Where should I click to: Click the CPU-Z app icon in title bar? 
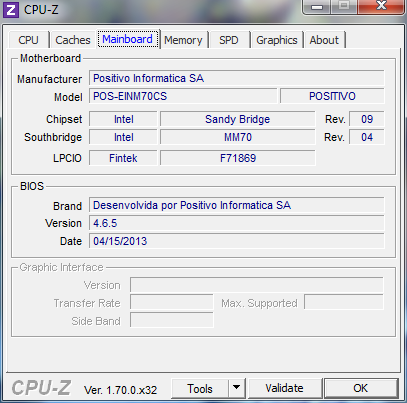coord(11,10)
